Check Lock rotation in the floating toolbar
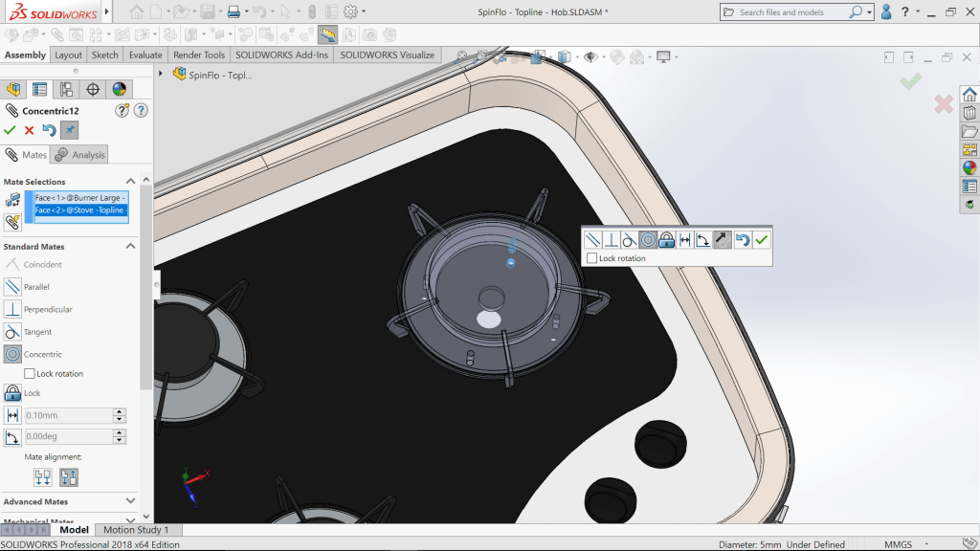 (x=592, y=258)
